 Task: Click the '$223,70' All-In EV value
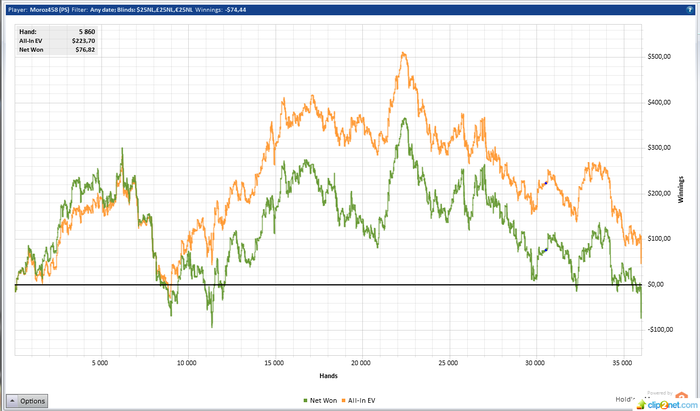83,41
